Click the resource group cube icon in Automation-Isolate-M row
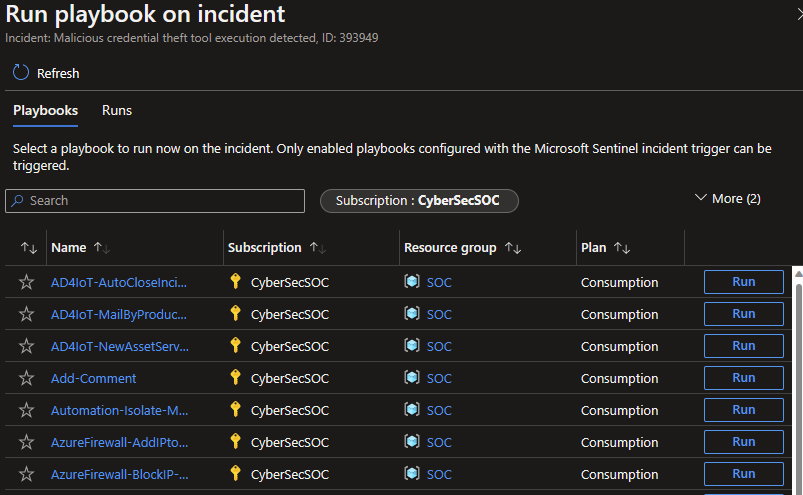The image size is (803, 495). coord(412,409)
